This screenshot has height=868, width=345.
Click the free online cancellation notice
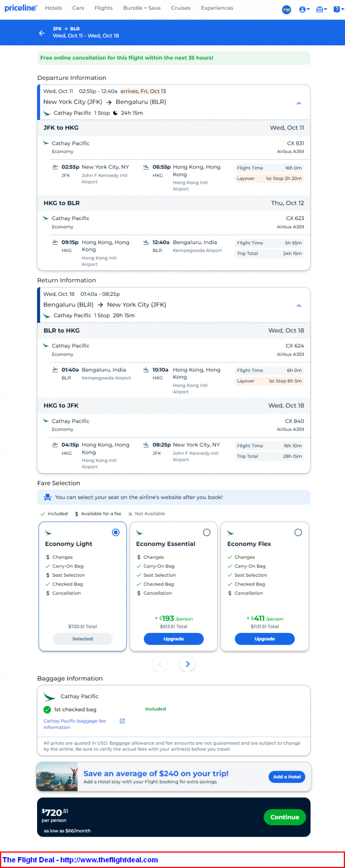pyautogui.click(x=174, y=58)
